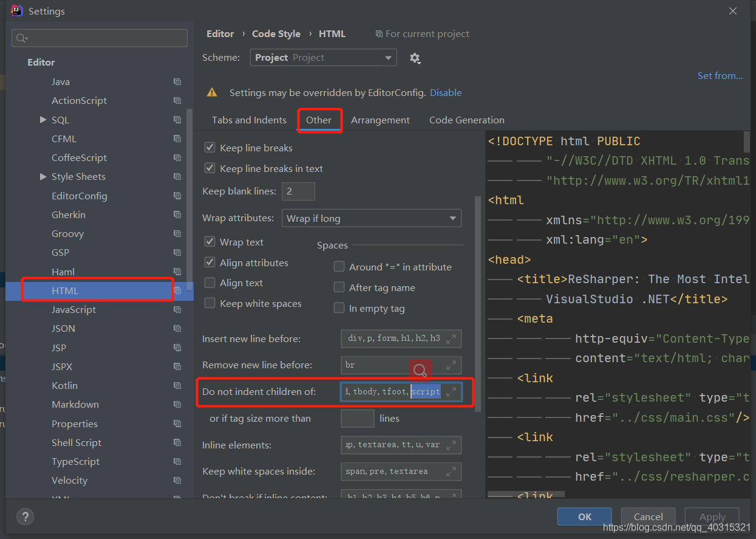
Task: Open the Code Generation tab
Action: [x=467, y=120]
